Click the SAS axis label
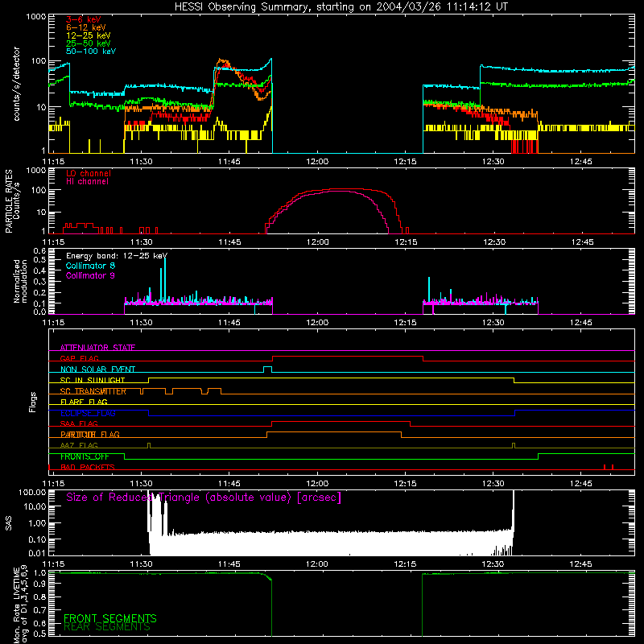Viewport: 644px width, 644px height. 9,523
